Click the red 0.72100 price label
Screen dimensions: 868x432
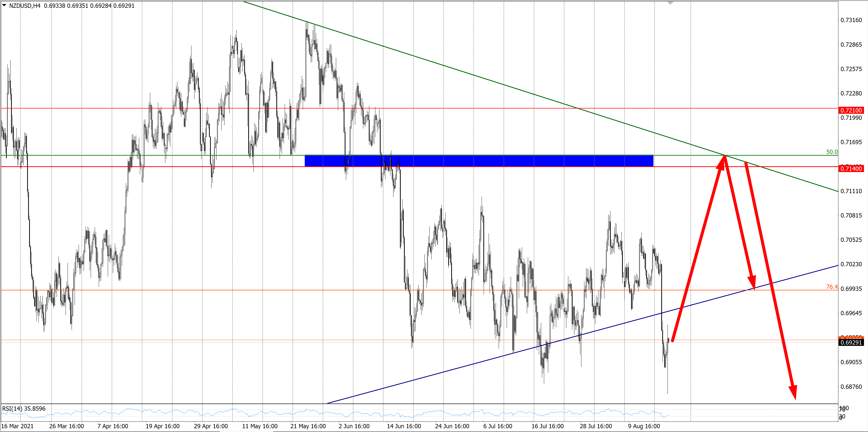point(851,111)
